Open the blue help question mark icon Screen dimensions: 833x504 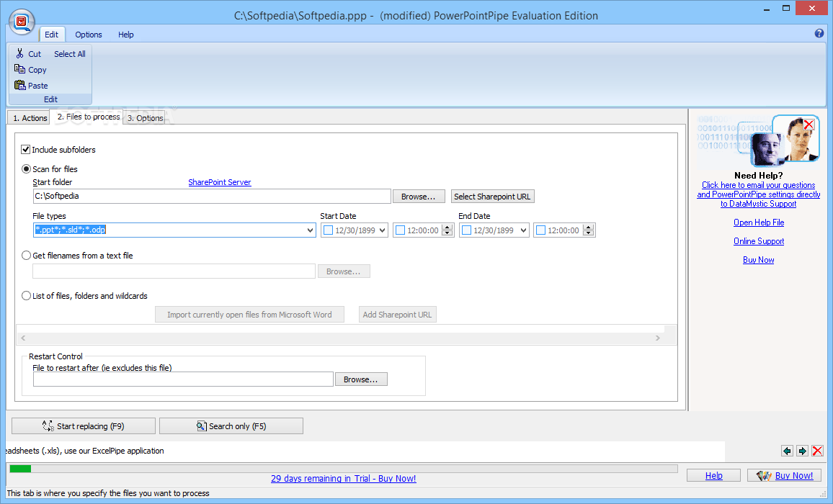coord(819,33)
